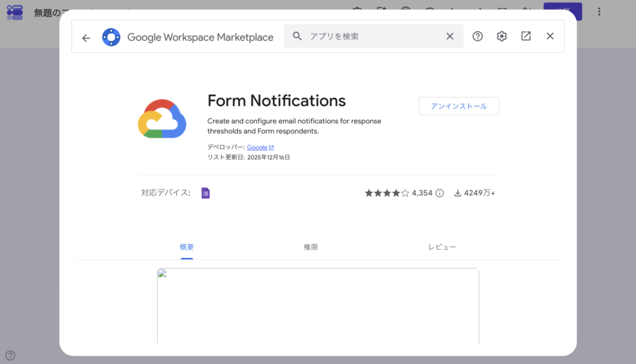Click the Google Forms compatible device icon

click(x=205, y=193)
